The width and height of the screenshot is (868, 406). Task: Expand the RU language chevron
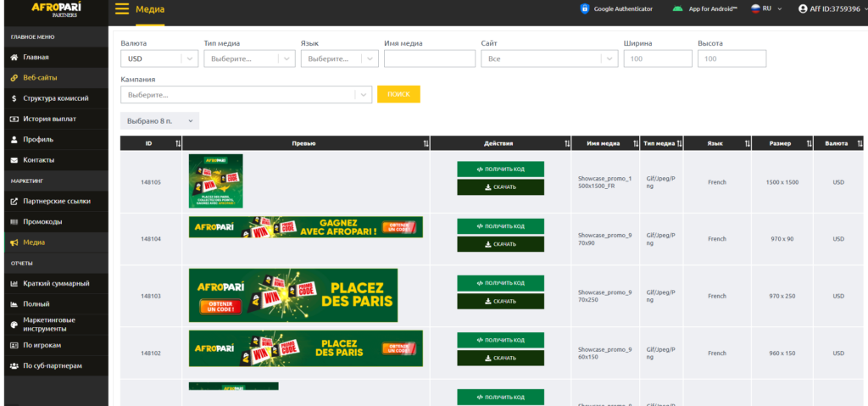(x=780, y=8)
